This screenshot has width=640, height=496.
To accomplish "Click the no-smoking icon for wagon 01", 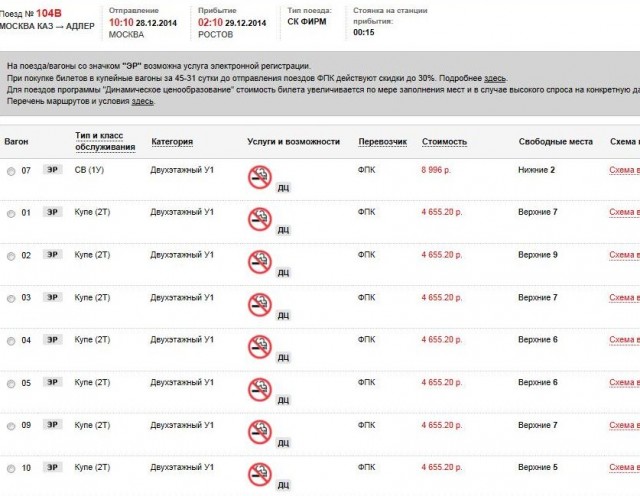I will pos(259,218).
